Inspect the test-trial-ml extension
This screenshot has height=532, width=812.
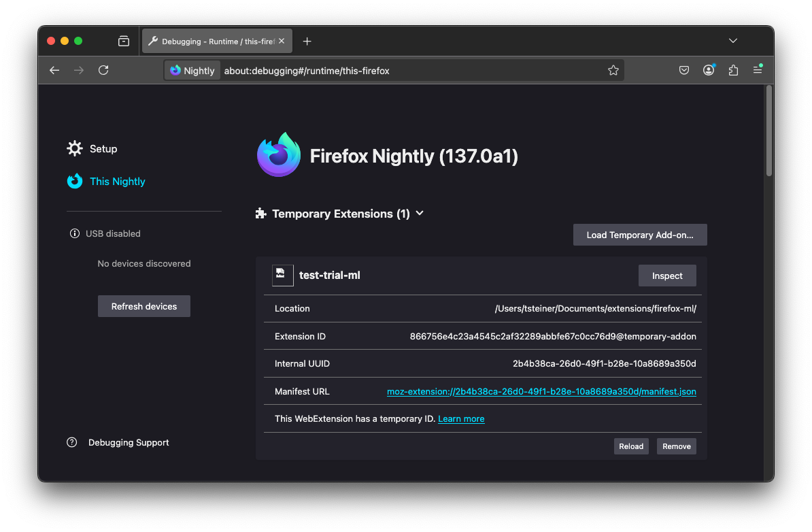coord(667,276)
